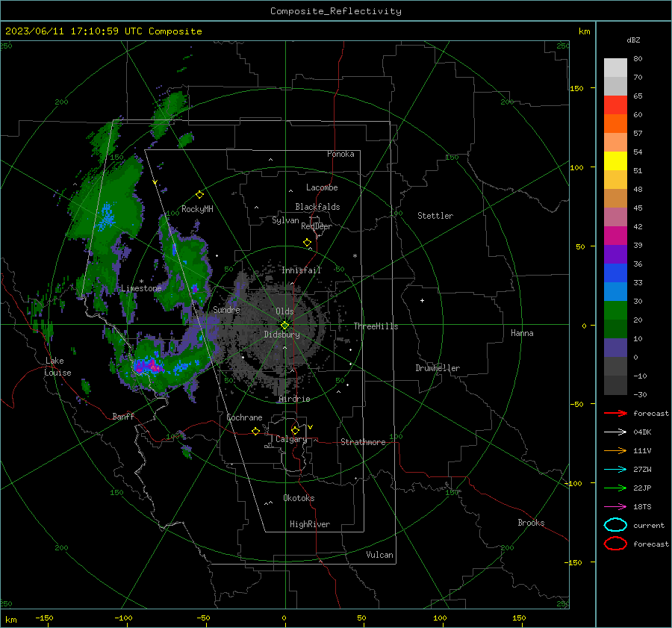Click the Sylvan label on the map
The image size is (672, 628).
tap(285, 220)
